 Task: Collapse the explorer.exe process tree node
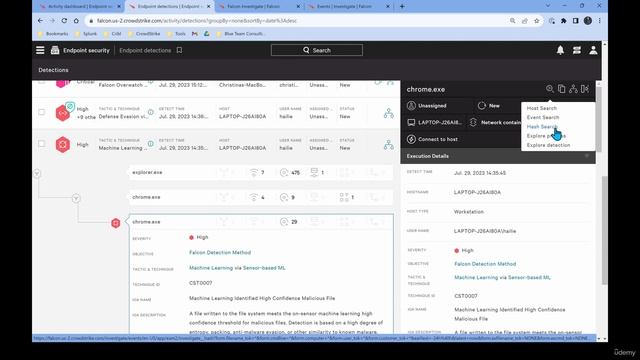(37, 173)
